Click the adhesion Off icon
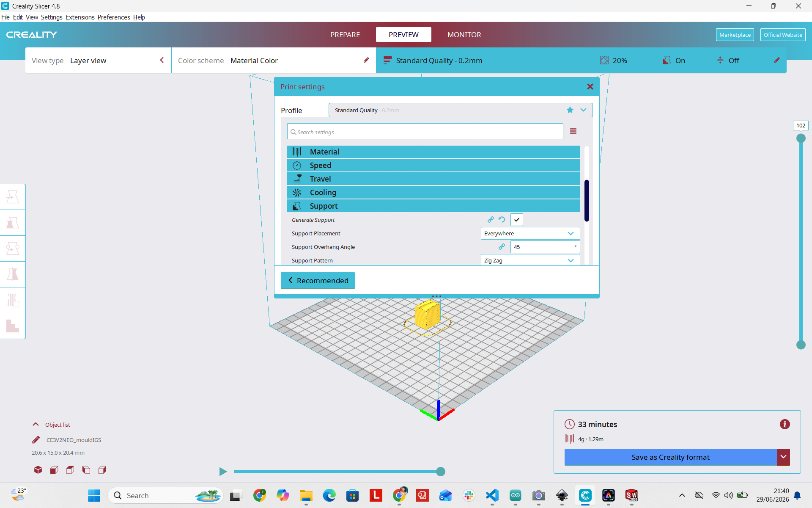 point(720,60)
